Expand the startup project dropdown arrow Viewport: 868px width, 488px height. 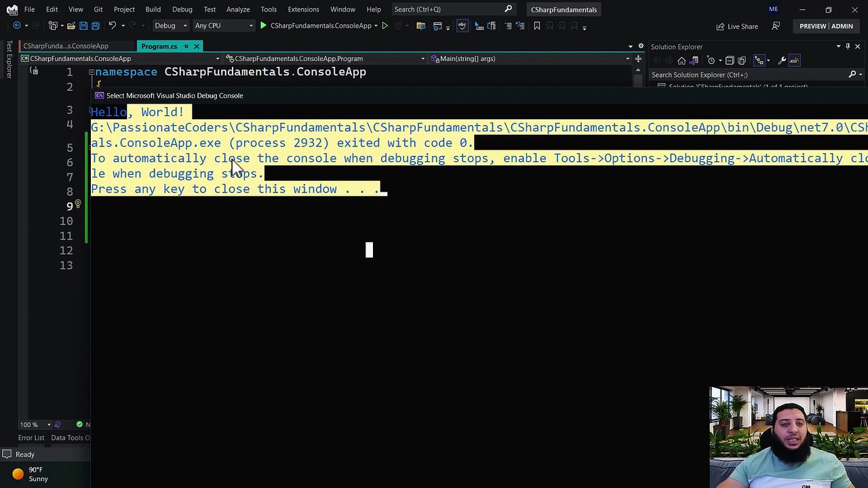(x=376, y=26)
